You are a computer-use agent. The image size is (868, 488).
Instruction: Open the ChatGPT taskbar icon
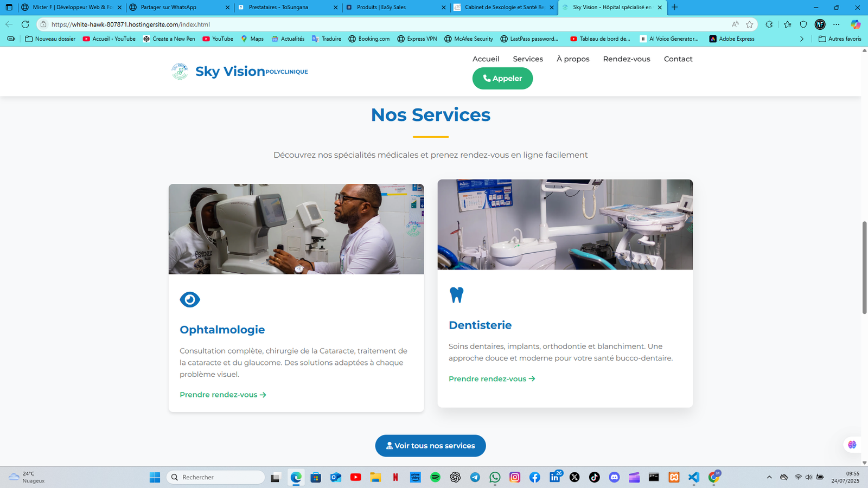click(x=455, y=477)
